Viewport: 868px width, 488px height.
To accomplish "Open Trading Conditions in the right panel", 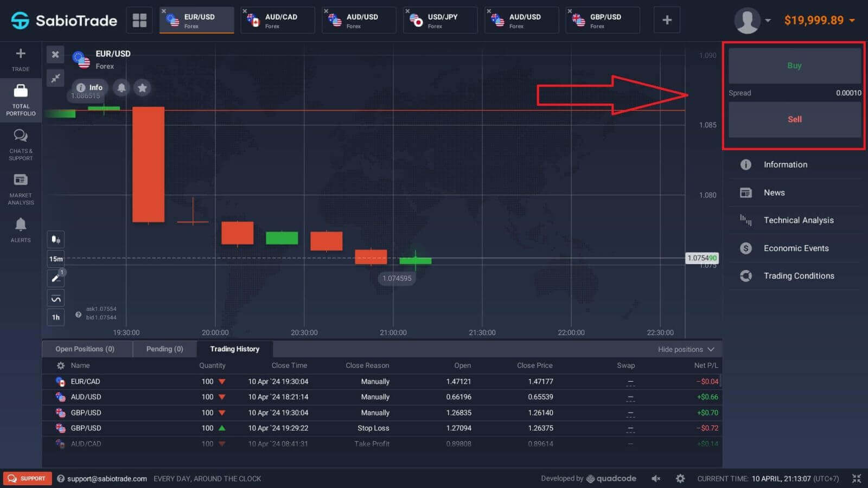I will pos(799,275).
